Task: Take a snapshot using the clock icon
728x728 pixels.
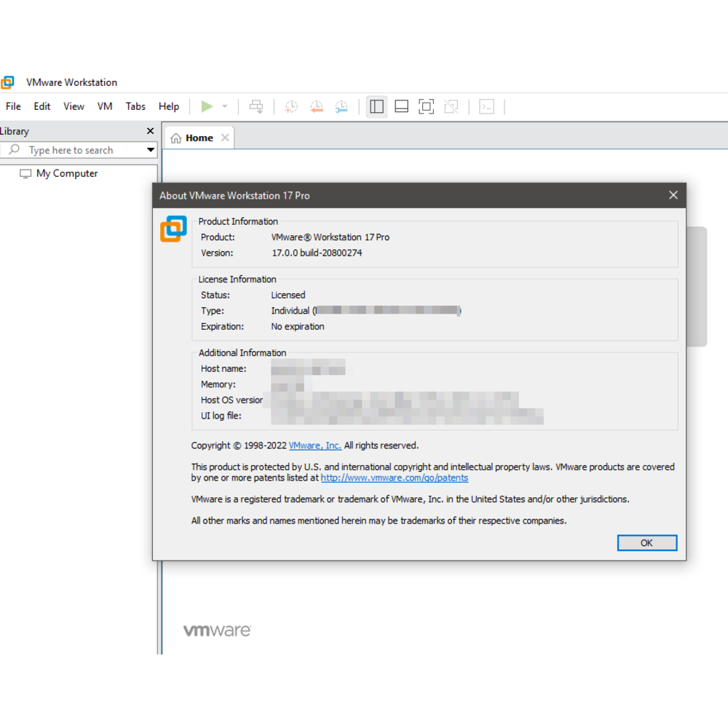Action: 291,107
